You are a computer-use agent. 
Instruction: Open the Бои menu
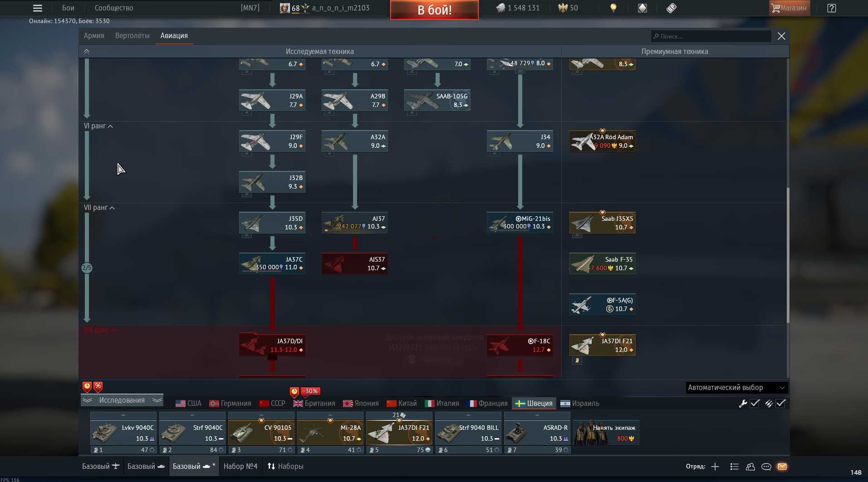68,8
